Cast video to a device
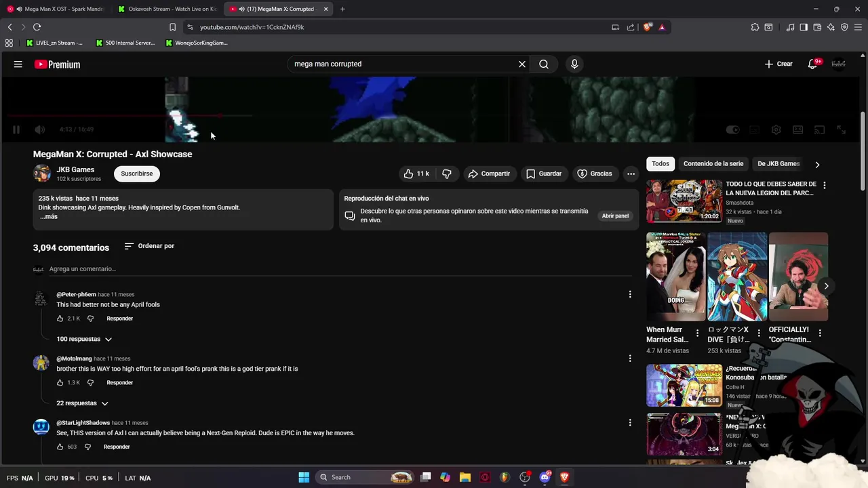Screen dimensions: 868x488 click(x=819, y=129)
